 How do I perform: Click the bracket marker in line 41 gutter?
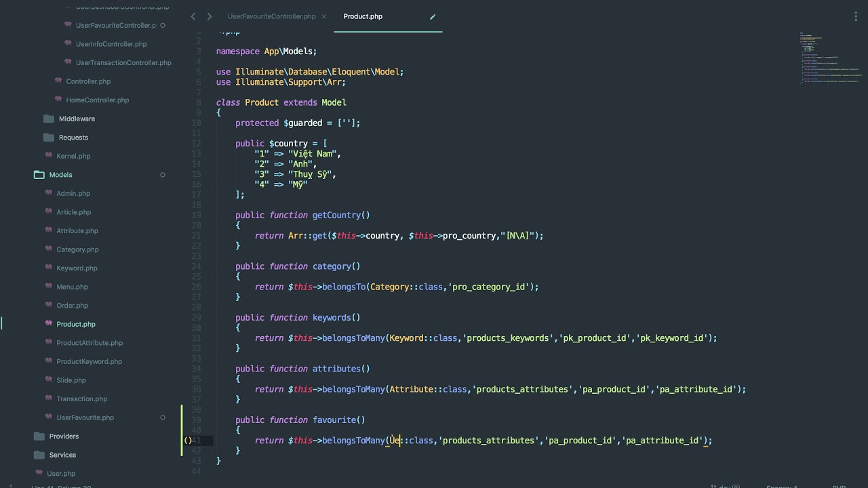click(x=188, y=441)
